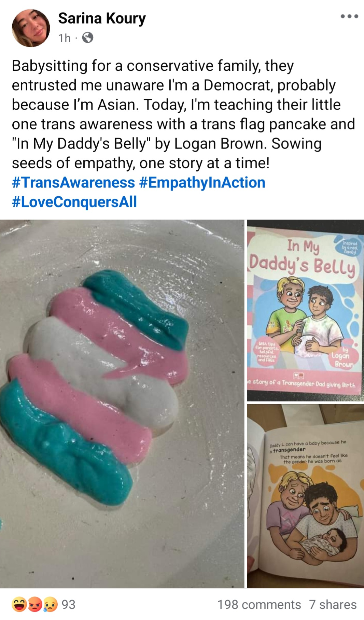
Task: View the 198 comments
Action: tap(259, 605)
